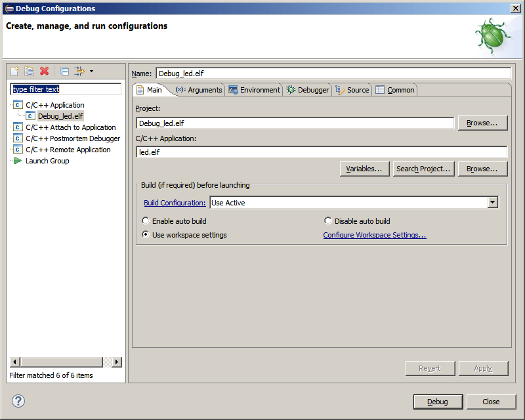Click the Configure Workspace Settings link

375,234
